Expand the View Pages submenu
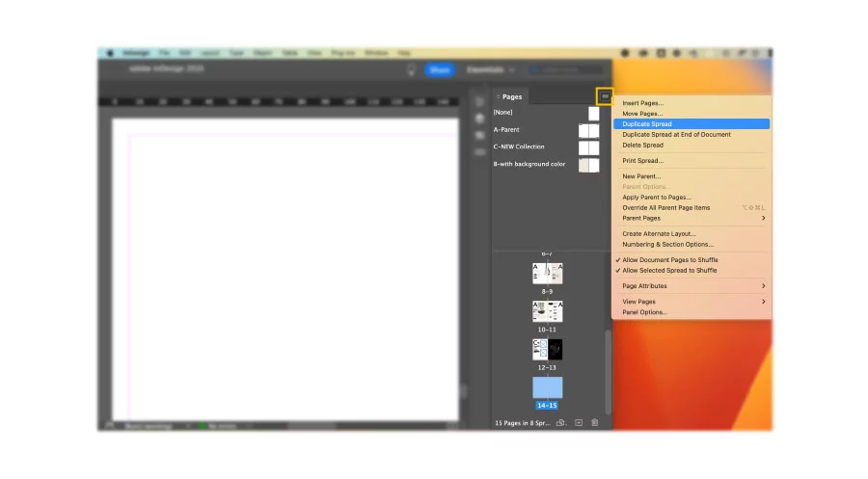This screenshot has width=868, height=479. (x=691, y=302)
